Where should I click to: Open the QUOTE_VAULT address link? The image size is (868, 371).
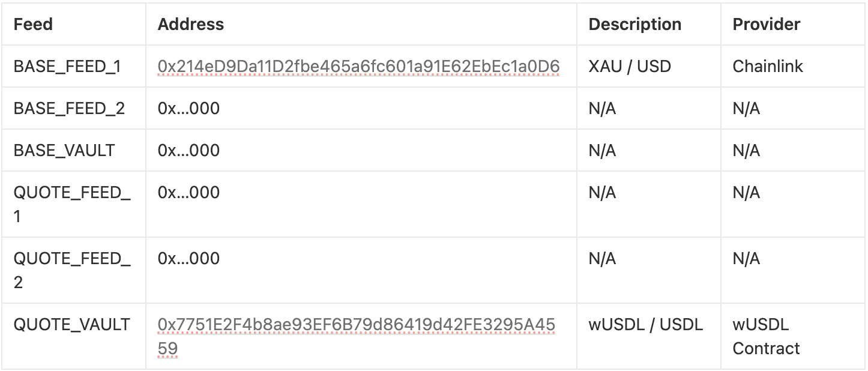point(356,325)
